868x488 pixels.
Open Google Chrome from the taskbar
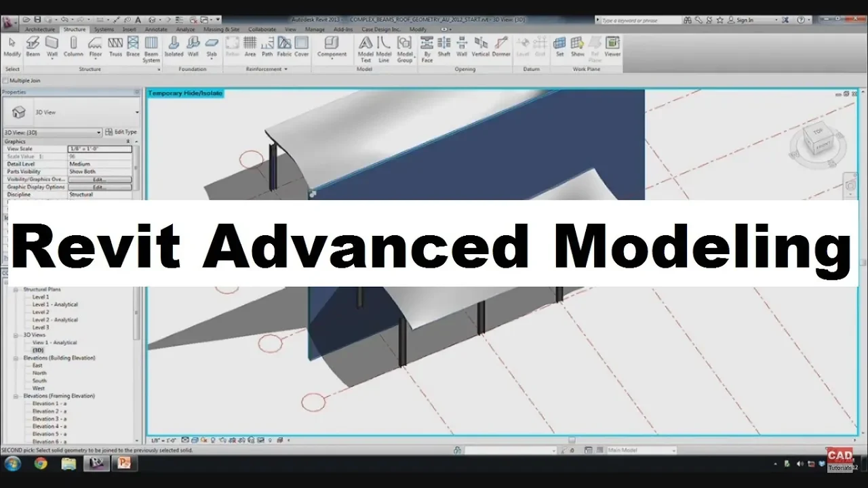click(41, 464)
